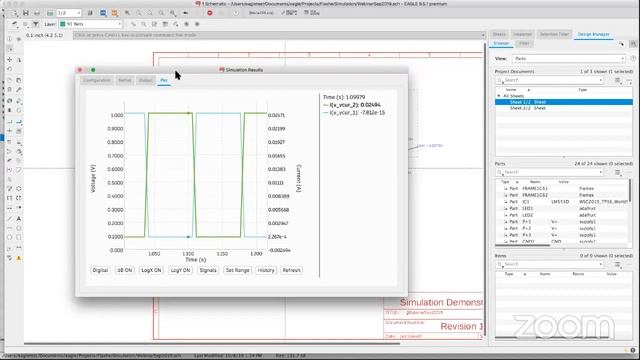
Task: Click the zoom-to-fit magnifier icon
Action: (127, 13)
